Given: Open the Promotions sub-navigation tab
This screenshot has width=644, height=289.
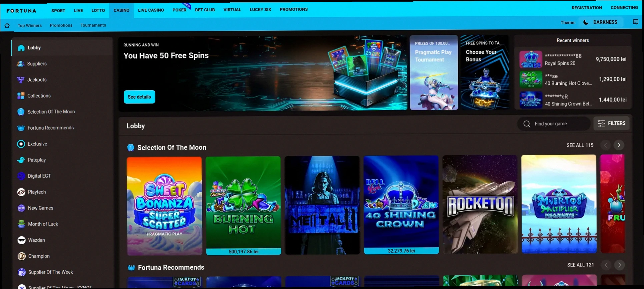Looking at the screenshot, I should click(61, 25).
